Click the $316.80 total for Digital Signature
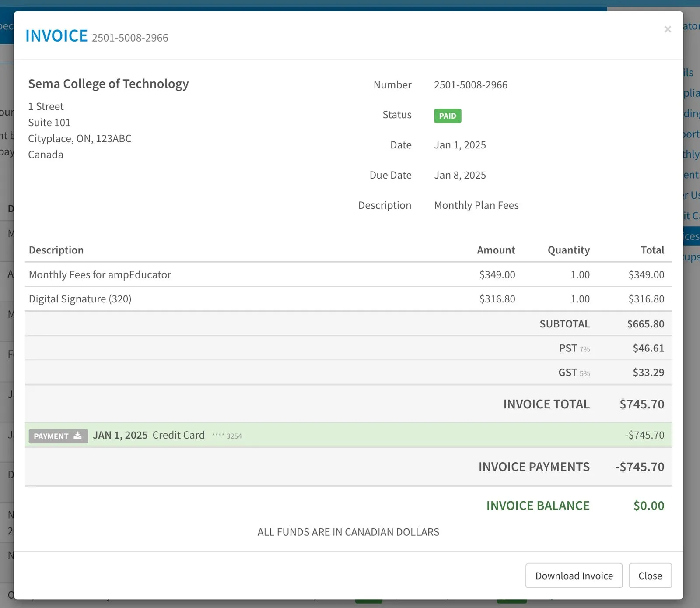Screen dimensions: 700x608 [646, 299]
